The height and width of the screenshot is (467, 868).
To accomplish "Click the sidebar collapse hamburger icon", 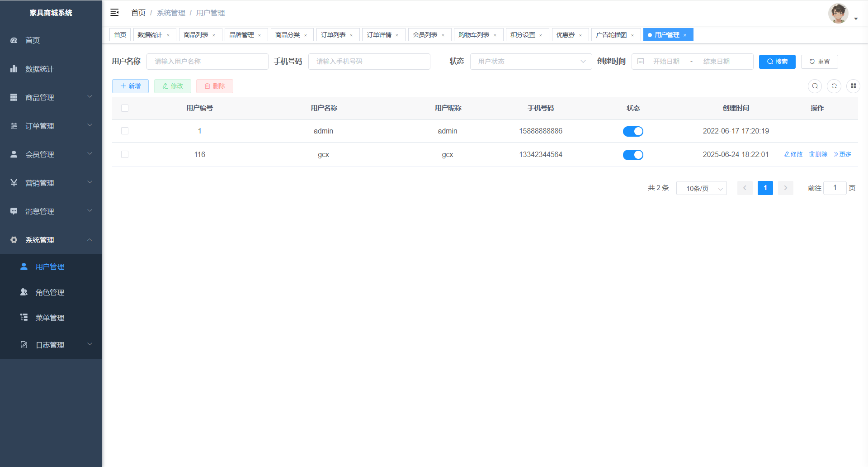I will (114, 13).
